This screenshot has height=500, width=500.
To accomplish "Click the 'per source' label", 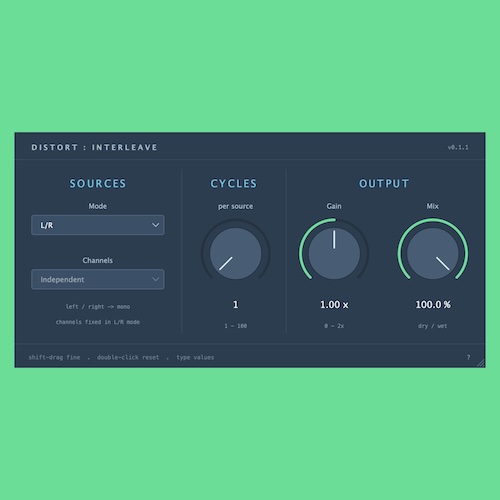I will pyautogui.click(x=235, y=206).
